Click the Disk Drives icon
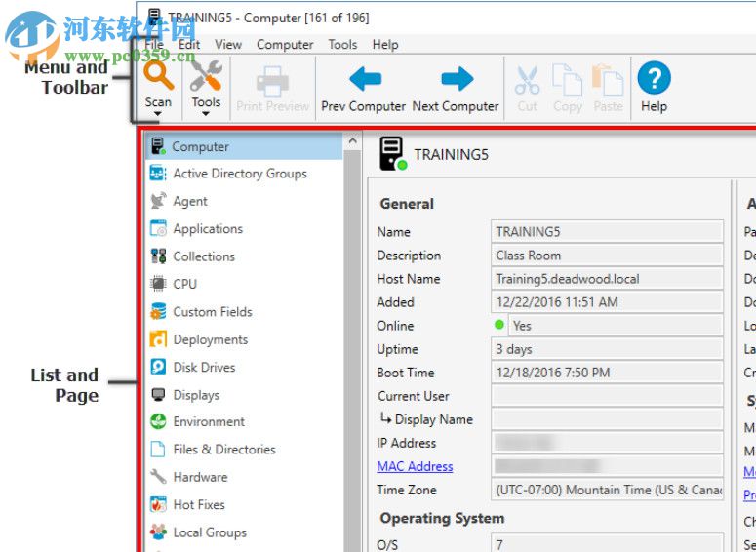The height and width of the screenshot is (552, 756). pos(158,367)
